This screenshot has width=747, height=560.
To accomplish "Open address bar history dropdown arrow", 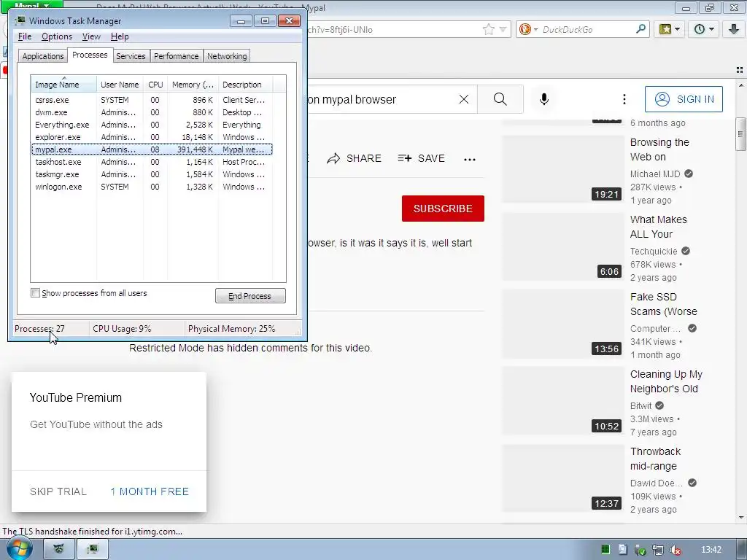I will (503, 29).
